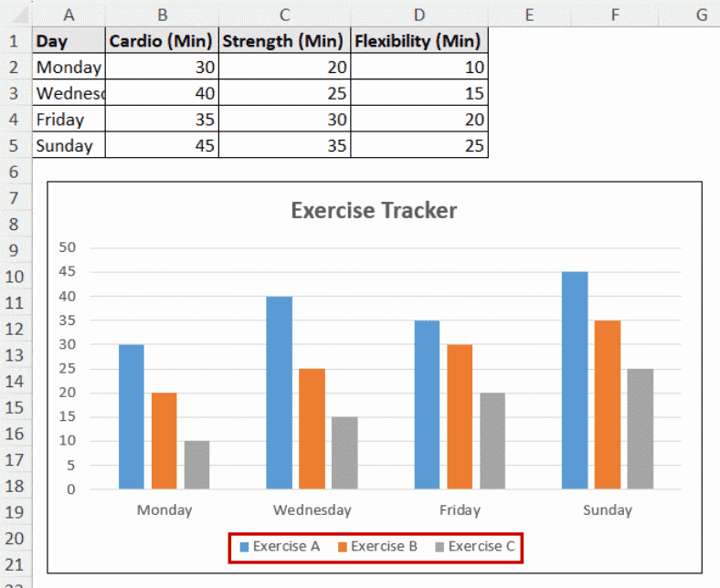Select the Cardio (Min) header cell
Image resolution: width=720 pixels, height=588 pixels.
(162, 40)
